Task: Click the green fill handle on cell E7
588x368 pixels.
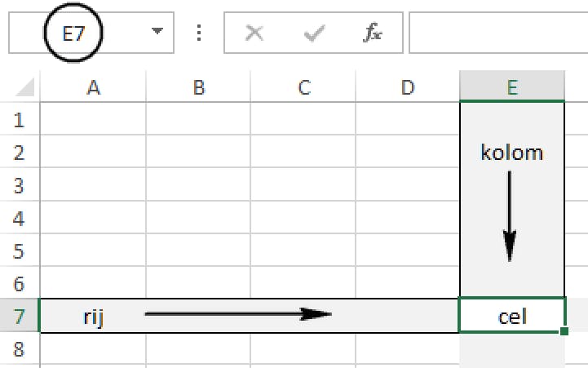Action: click(x=564, y=331)
